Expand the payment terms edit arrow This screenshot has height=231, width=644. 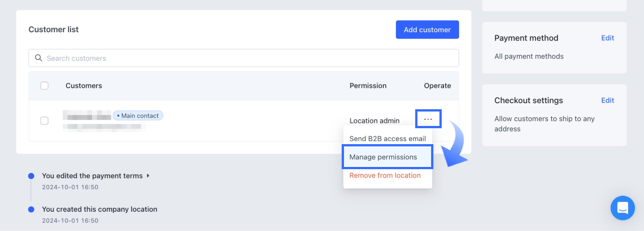pos(148,176)
